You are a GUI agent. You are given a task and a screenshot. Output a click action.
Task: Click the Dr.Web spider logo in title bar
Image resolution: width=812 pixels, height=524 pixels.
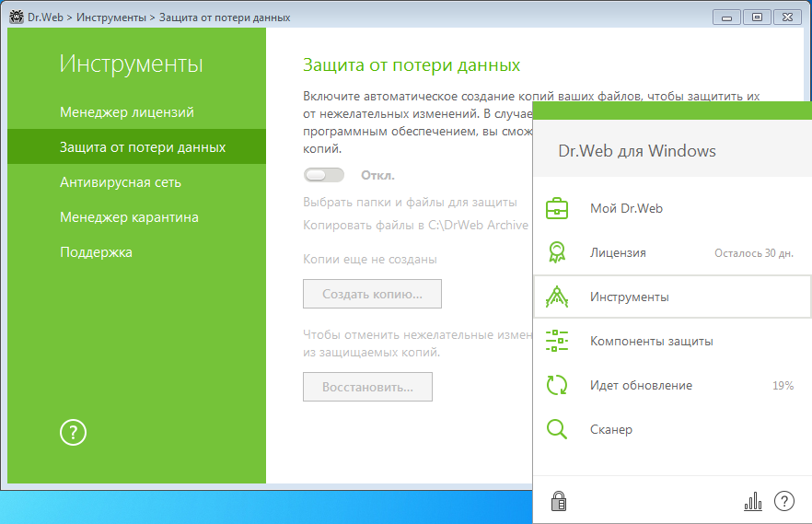[x=16, y=17]
